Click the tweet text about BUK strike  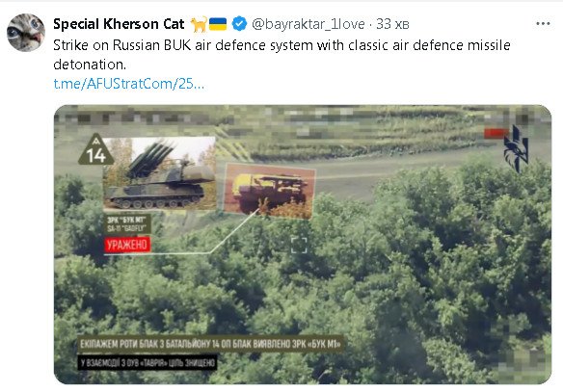coord(281,55)
